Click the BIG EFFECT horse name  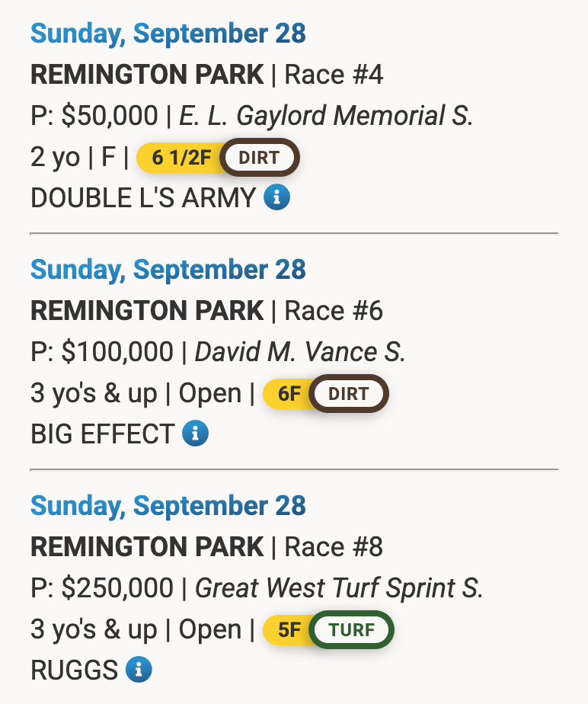(102, 435)
